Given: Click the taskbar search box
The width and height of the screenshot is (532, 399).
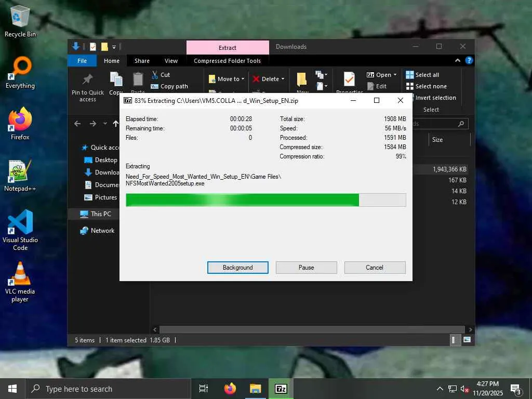Looking at the screenshot, I should [108, 389].
